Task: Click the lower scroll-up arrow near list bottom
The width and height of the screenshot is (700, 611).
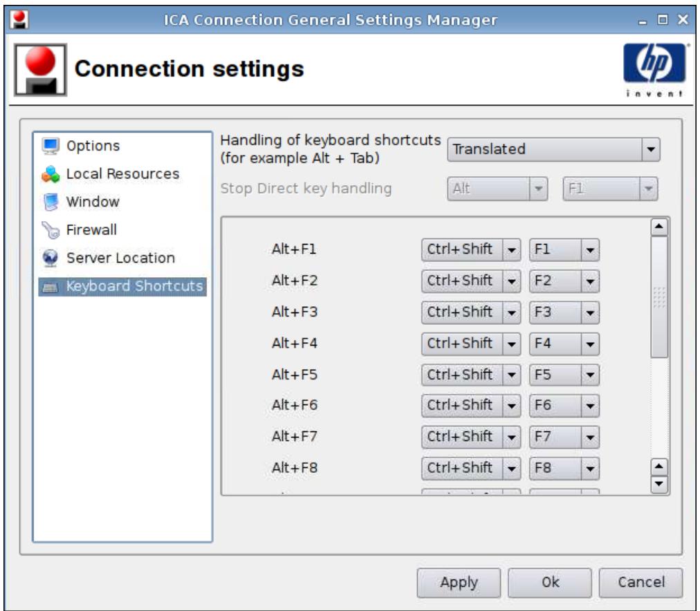Action: pyautogui.click(x=659, y=467)
